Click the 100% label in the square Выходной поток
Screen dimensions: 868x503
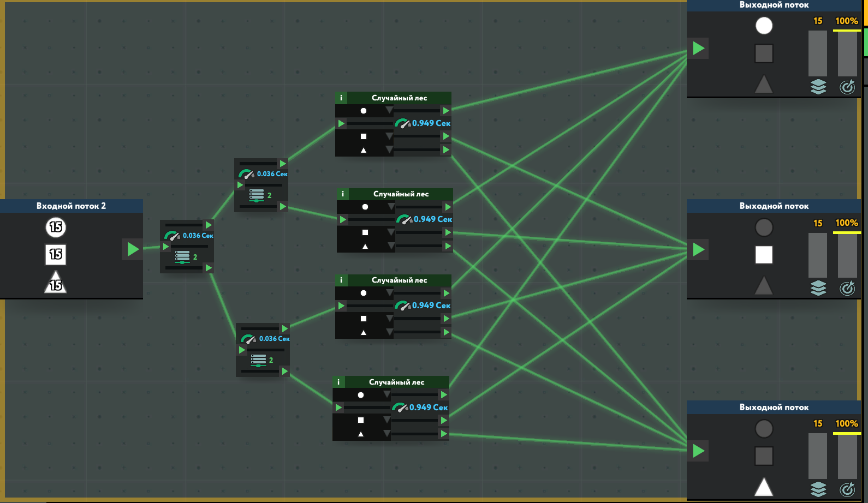pyautogui.click(x=847, y=223)
